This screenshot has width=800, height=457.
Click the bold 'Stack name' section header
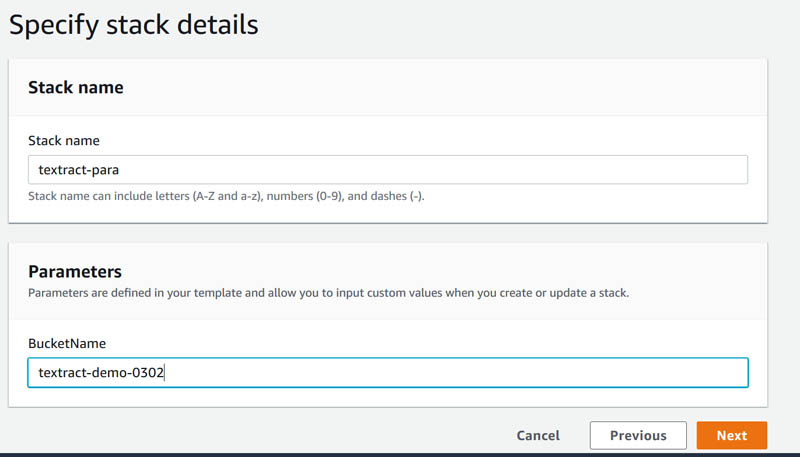76,87
